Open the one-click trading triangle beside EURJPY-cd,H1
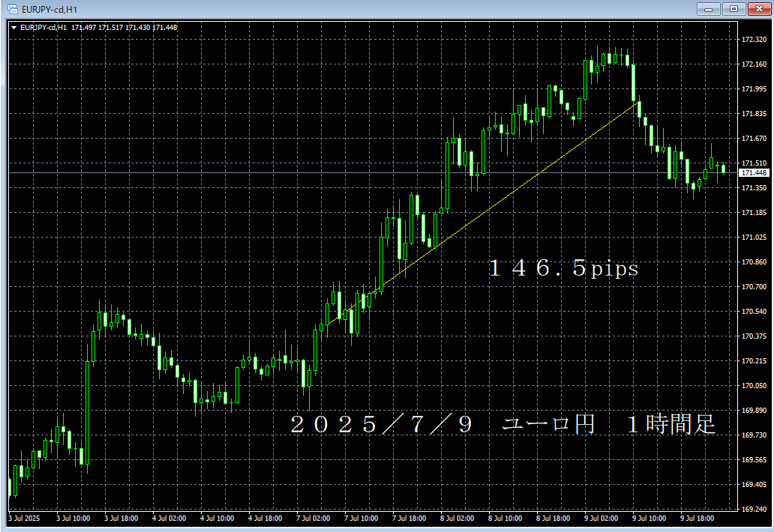Viewport: 774px width, 532px height. (x=13, y=28)
